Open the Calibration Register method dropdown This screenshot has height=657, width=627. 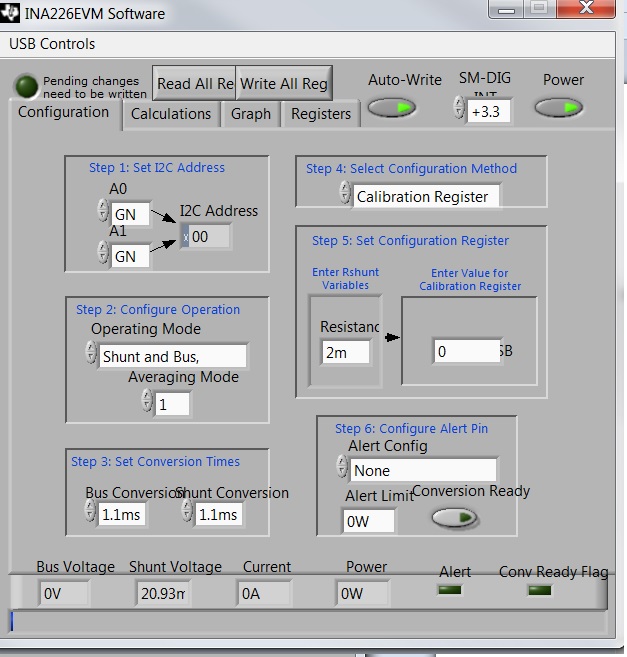pyautogui.click(x=427, y=196)
